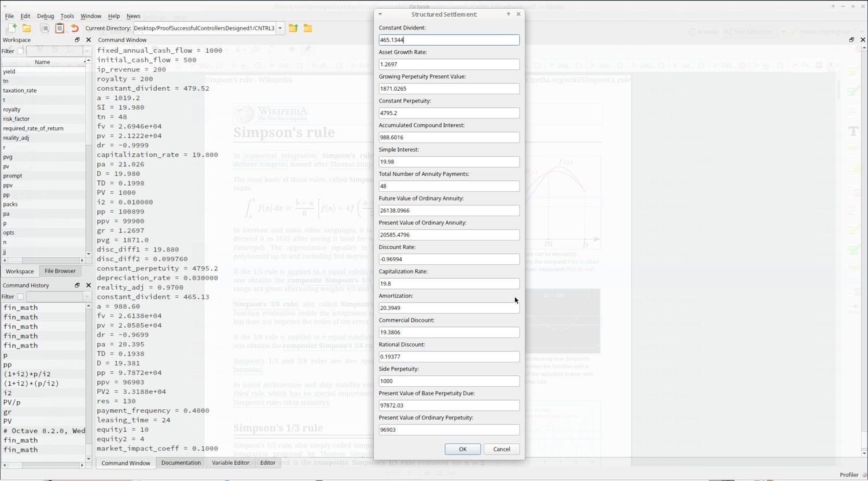Viewport: 868px width, 481px height.
Task: Click the Paste clipboard icon
Action: pyautogui.click(x=60, y=28)
